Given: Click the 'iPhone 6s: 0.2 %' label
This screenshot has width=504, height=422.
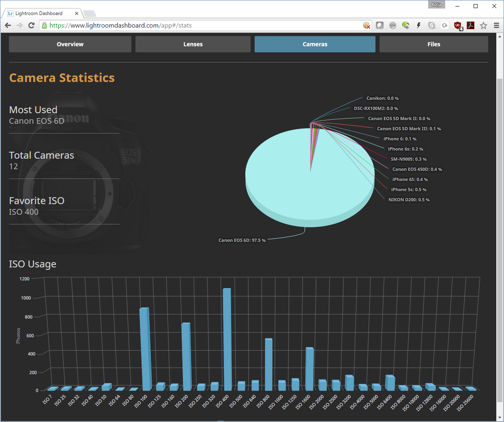Looking at the screenshot, I should [405, 149].
